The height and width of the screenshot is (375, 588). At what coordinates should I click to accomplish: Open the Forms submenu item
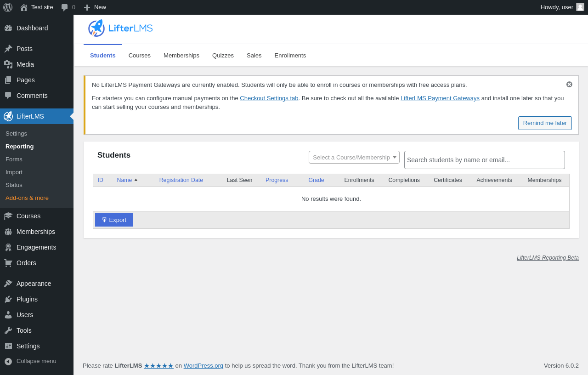coord(14,159)
